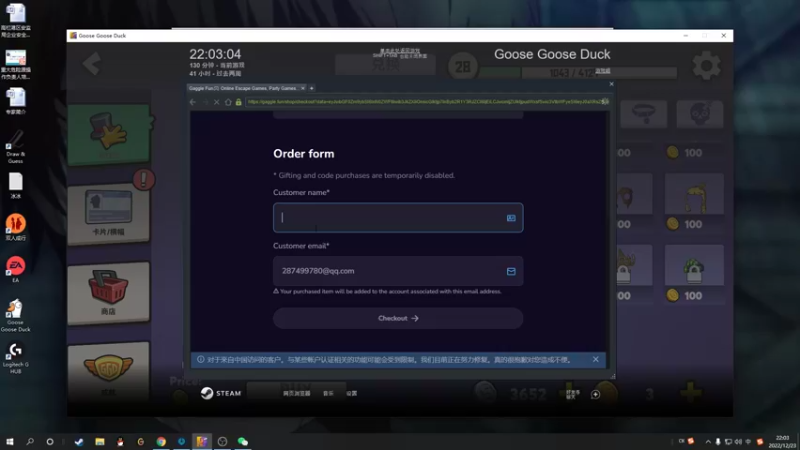Click the back arrow in Goose Goose Duck
The image size is (800, 450).
tap(92, 64)
